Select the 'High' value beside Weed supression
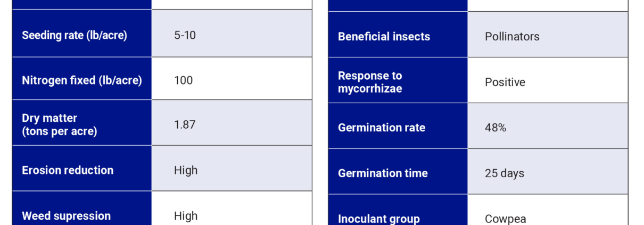Screen dimensions: 644x225 (186, 215)
